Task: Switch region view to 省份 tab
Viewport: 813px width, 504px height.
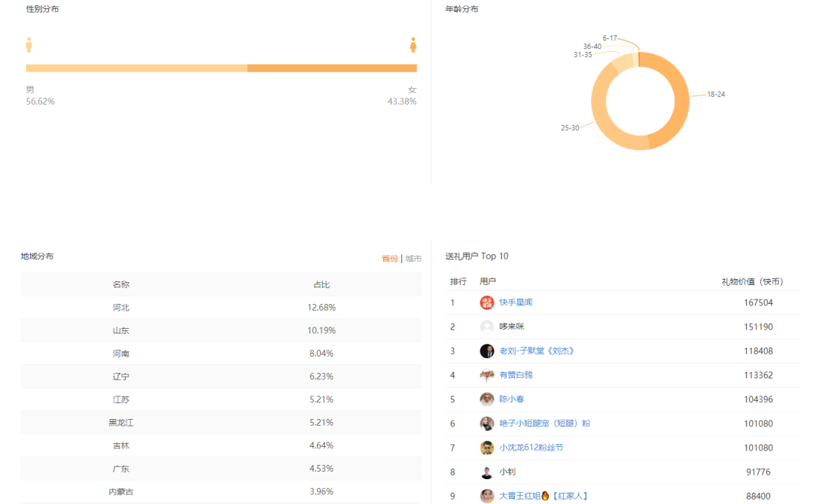Action: (x=389, y=259)
